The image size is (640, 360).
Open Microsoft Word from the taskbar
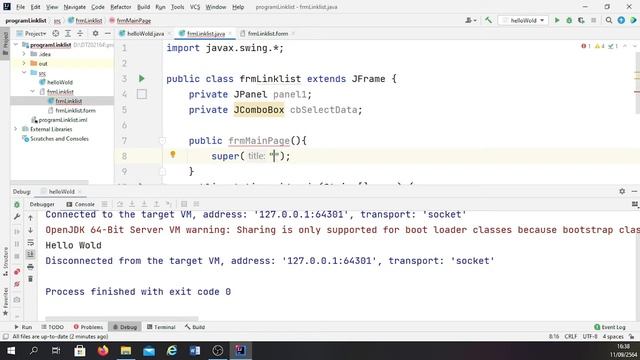coord(195,351)
